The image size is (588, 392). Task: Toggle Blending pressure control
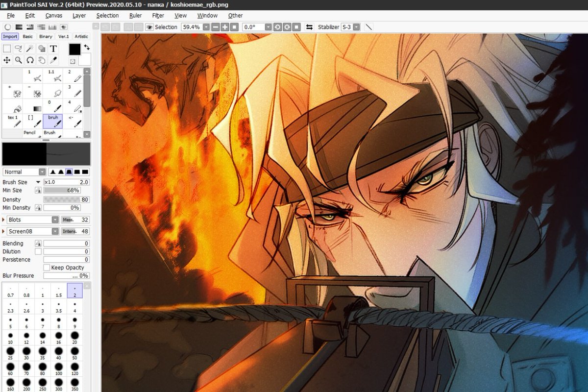(38, 244)
